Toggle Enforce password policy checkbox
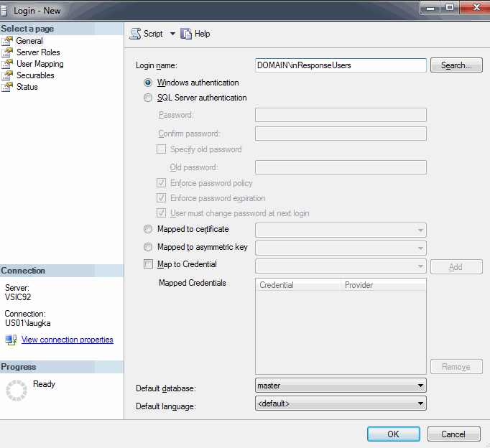490x448 pixels. (x=161, y=183)
